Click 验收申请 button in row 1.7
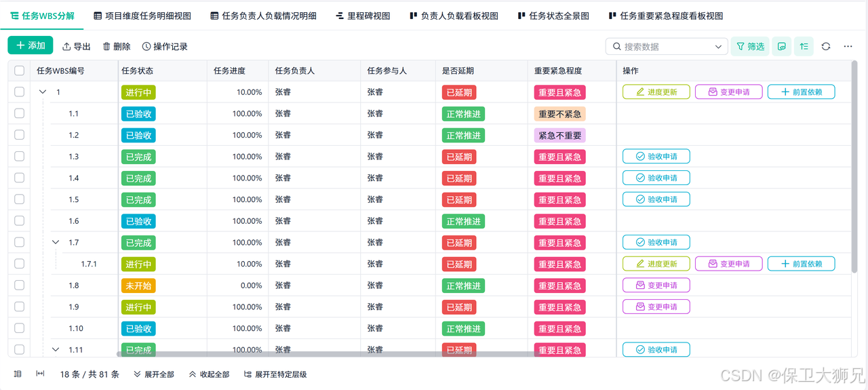868x390 pixels. tap(656, 242)
